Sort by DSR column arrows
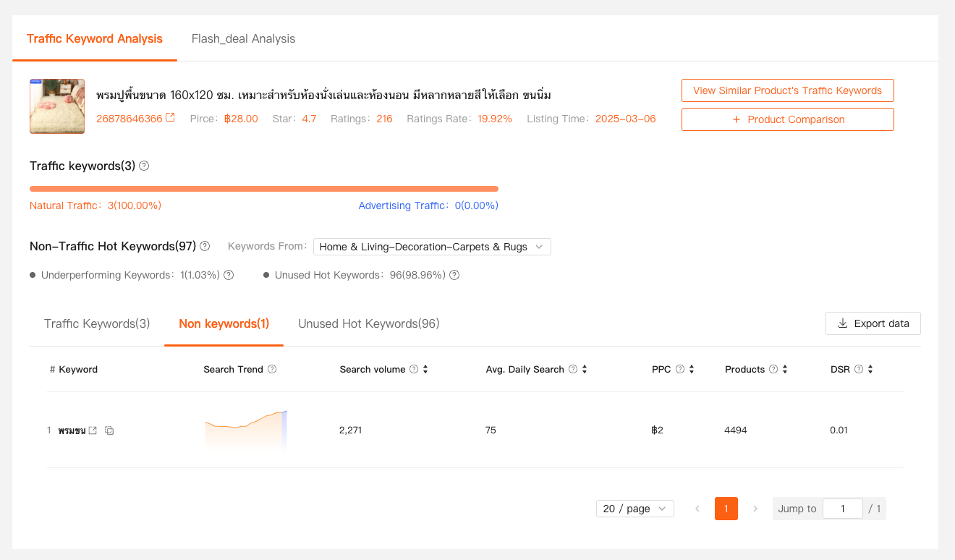The height and width of the screenshot is (560, 955). (x=870, y=369)
